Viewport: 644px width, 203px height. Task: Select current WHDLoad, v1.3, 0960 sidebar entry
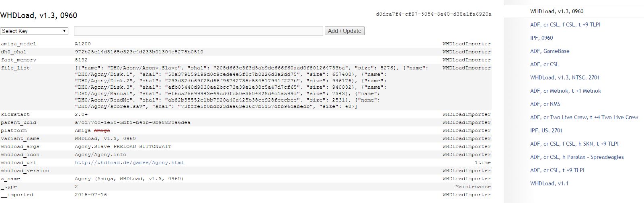(x=557, y=11)
